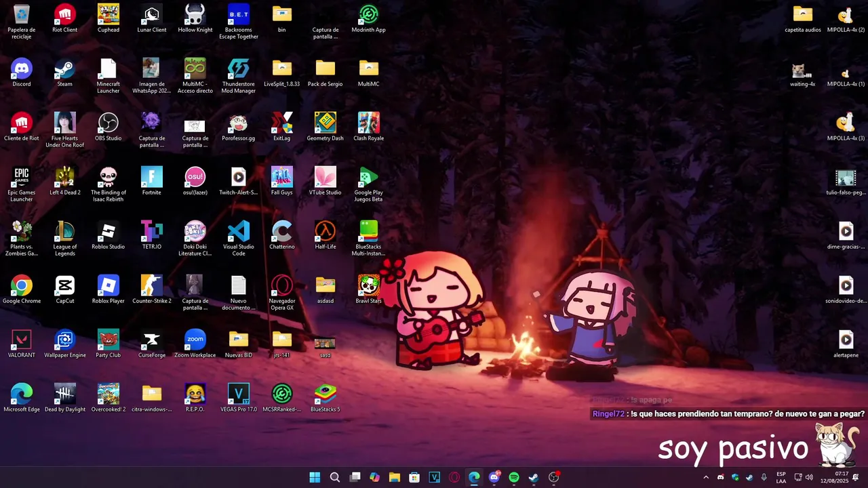Open the CurseForge desktop icon
868x488 pixels.
click(152, 344)
